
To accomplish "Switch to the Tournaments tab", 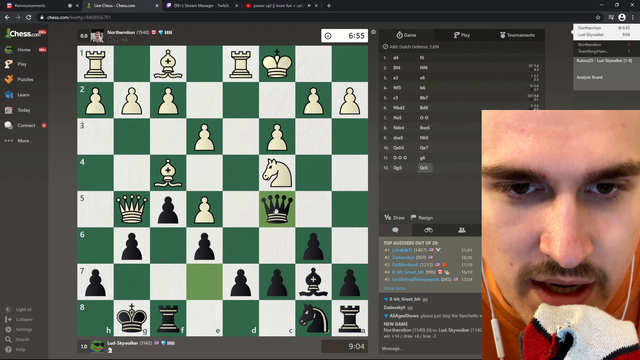I will tap(517, 35).
